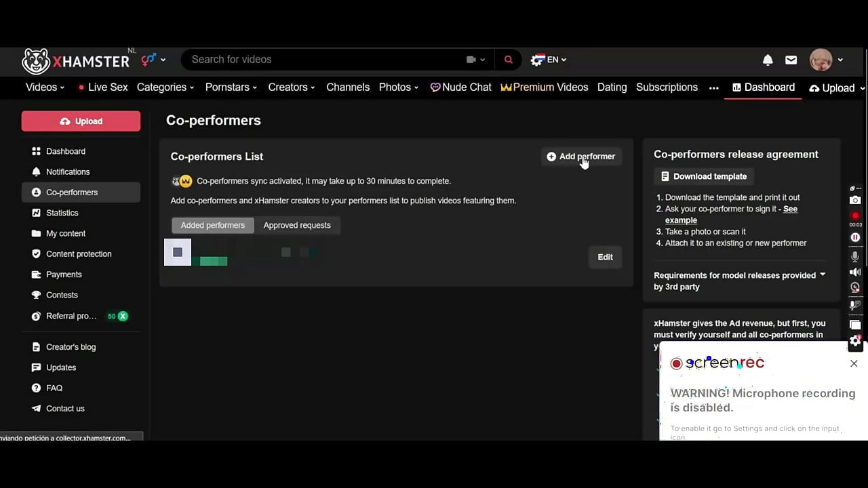Click the Add performer button
This screenshot has height=488, width=868.
[x=581, y=157]
